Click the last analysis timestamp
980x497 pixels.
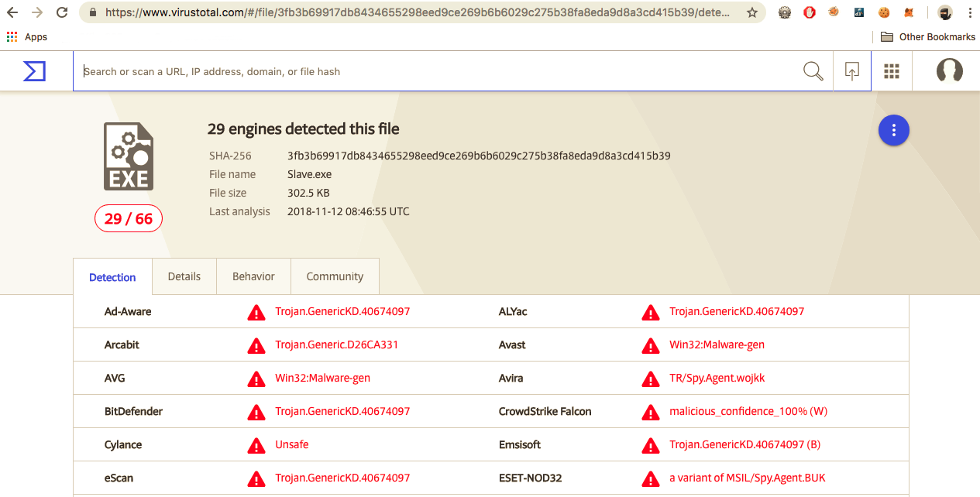[348, 211]
